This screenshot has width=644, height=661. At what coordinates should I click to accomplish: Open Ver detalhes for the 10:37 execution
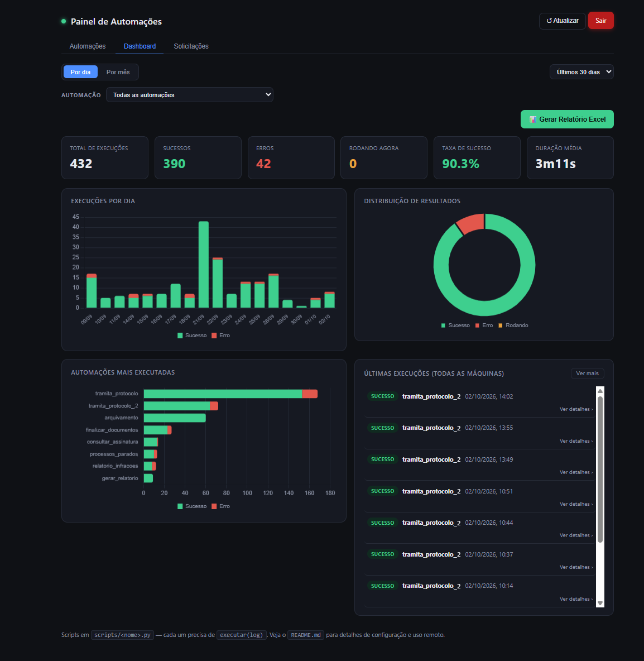pos(576,567)
